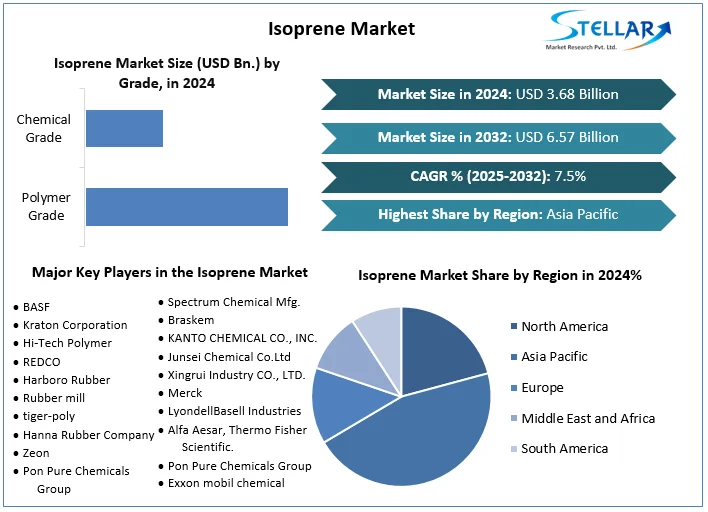Click the 'Middle East and Africa' legend label
Screen dimensions: 708x512
point(588,419)
